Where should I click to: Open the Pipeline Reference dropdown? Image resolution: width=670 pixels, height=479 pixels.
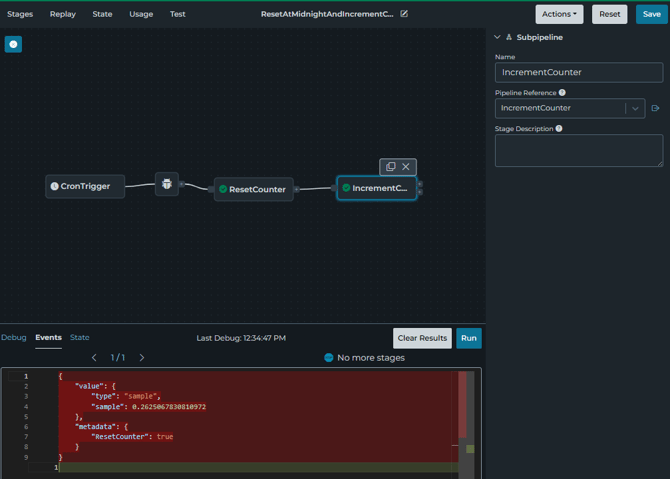635,109
